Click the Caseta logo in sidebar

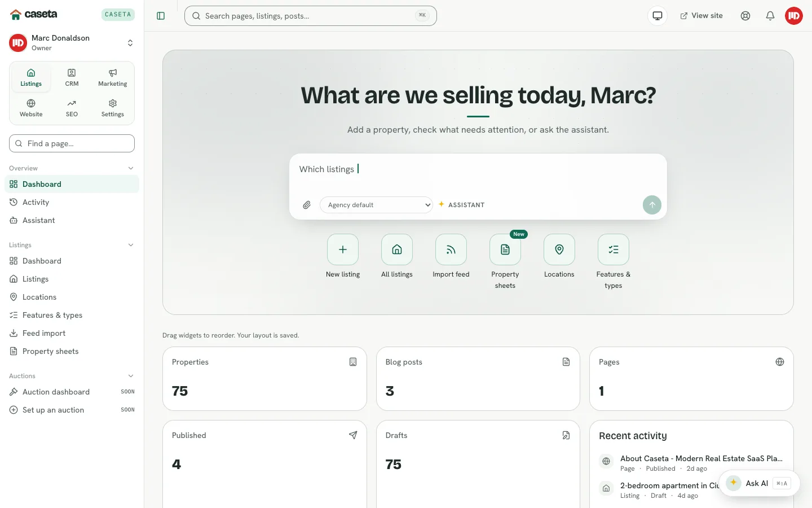34,14
